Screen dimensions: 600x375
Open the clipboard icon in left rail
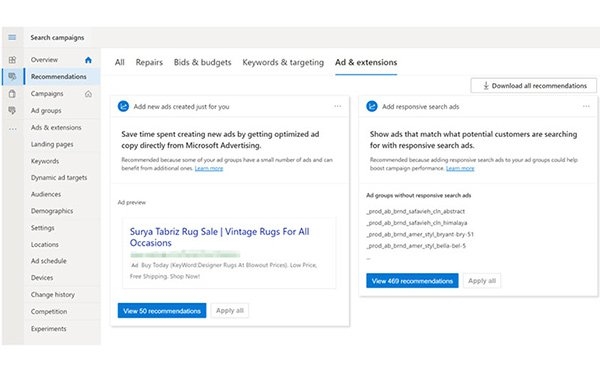click(12, 94)
